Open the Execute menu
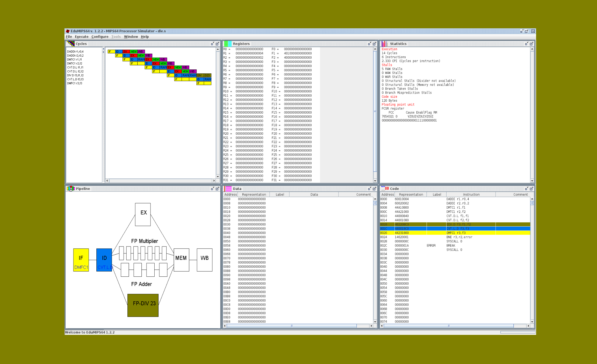This screenshot has width=597, height=364. tap(81, 37)
